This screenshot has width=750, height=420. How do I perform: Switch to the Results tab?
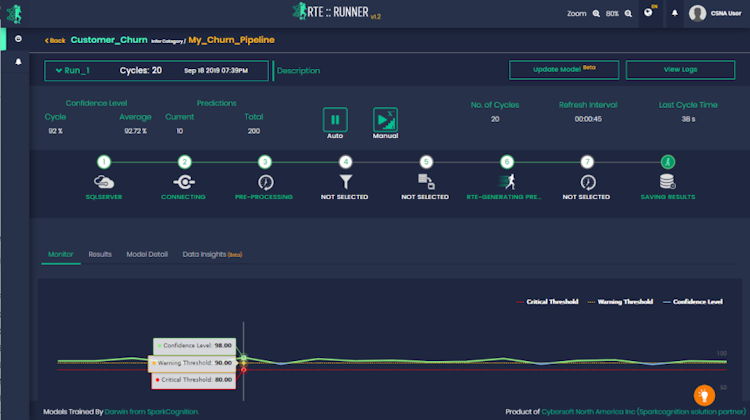pos(100,254)
